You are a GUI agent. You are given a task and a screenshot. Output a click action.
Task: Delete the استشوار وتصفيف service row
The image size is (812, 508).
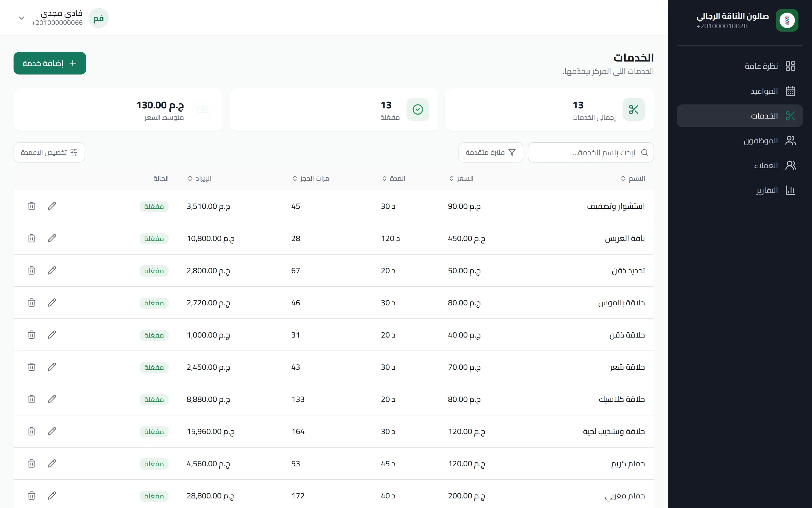pyautogui.click(x=32, y=206)
